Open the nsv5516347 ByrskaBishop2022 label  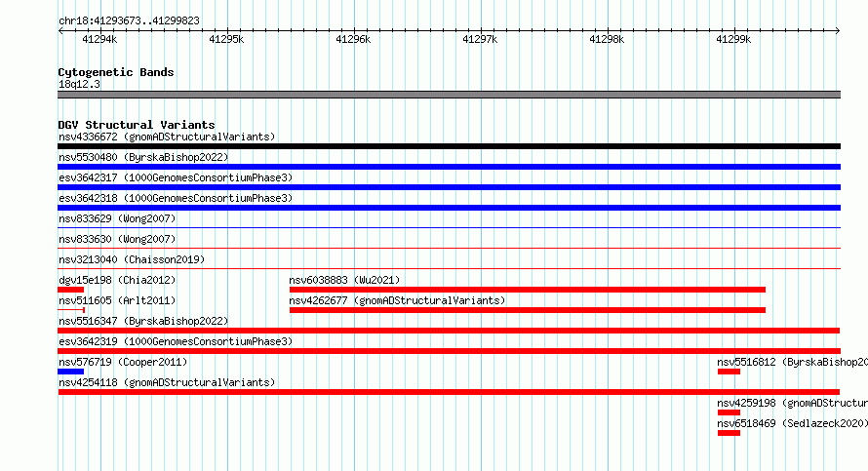143,321
